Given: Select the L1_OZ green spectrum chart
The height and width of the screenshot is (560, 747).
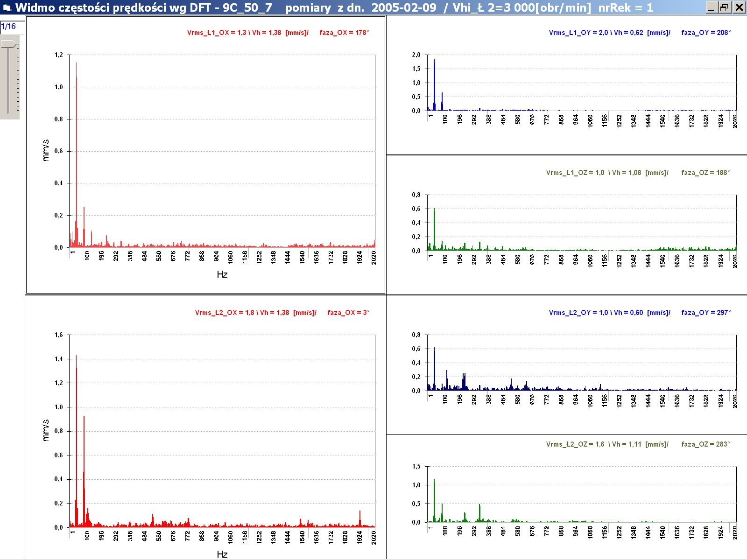Looking at the screenshot, I should 581,224.
